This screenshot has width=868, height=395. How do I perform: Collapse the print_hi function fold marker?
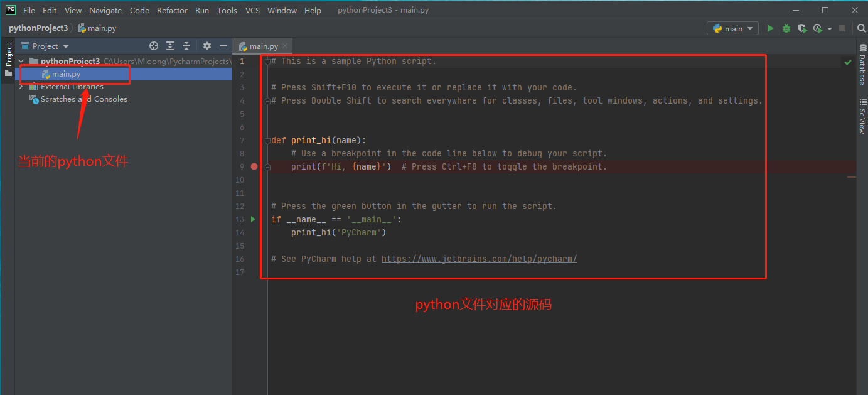pyautogui.click(x=269, y=139)
